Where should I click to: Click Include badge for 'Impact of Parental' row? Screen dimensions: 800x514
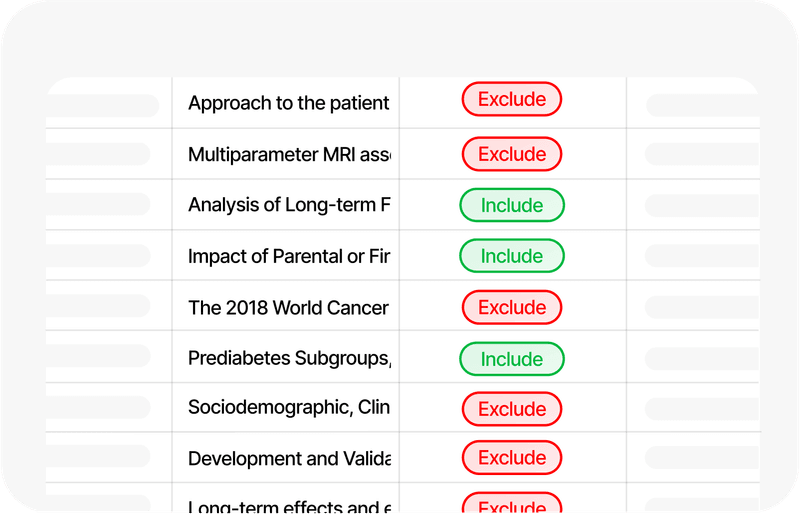click(x=511, y=256)
